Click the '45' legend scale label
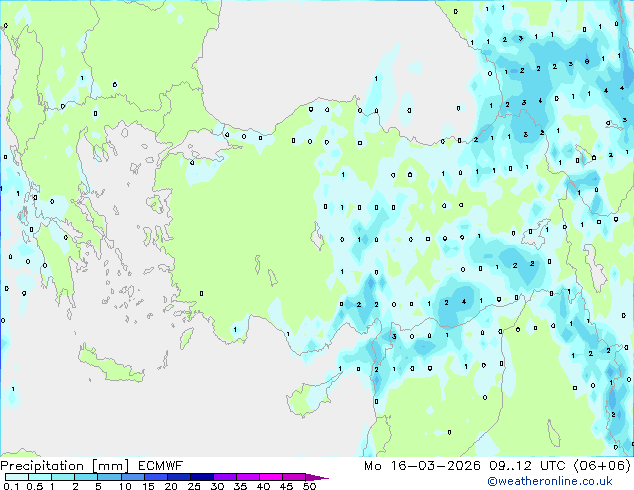Viewport: 634px width, 490px height. 287,486
